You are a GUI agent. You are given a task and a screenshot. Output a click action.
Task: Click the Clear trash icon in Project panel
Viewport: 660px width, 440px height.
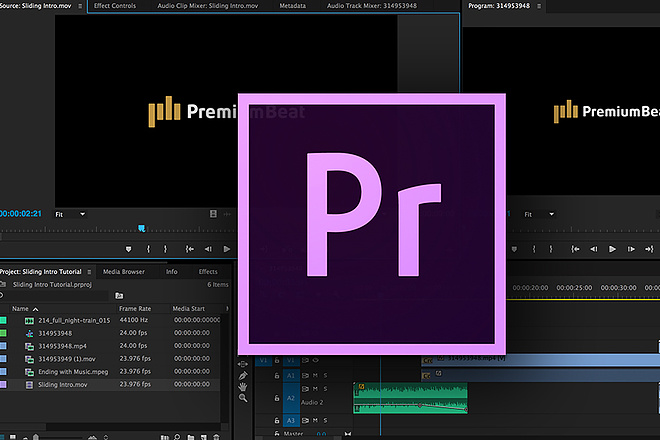tap(216, 437)
